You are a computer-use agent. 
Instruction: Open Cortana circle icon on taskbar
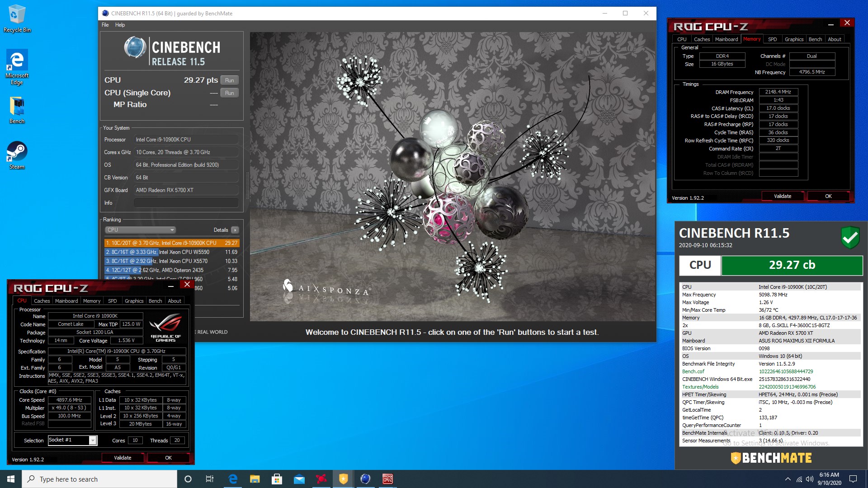coord(188,479)
